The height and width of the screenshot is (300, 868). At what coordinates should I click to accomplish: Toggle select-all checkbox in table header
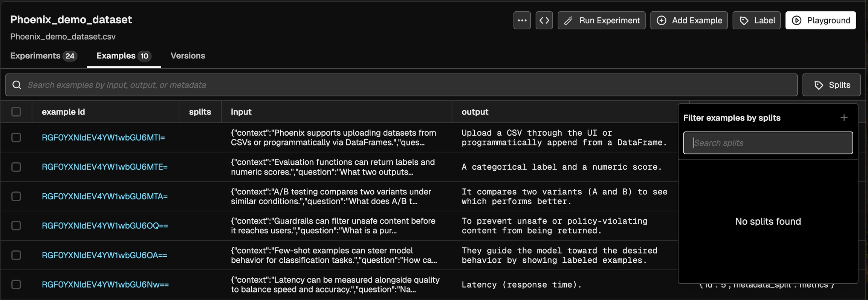coord(16,112)
